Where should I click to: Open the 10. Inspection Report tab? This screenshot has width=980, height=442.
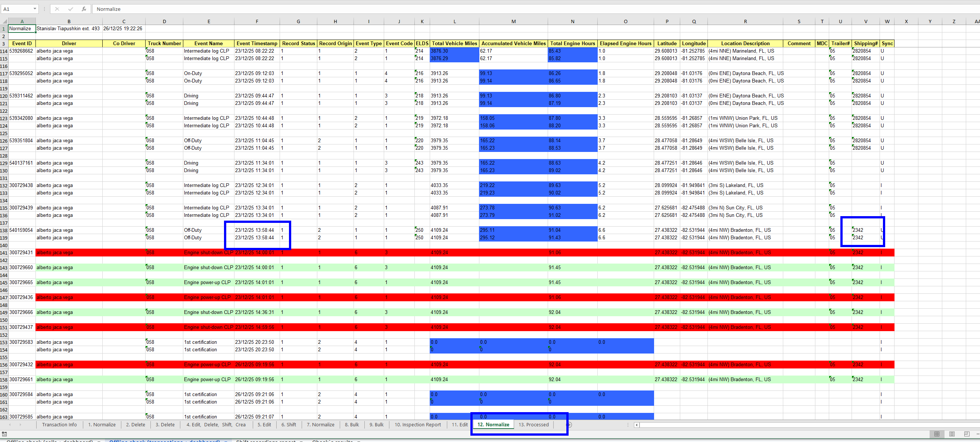[x=417, y=425]
